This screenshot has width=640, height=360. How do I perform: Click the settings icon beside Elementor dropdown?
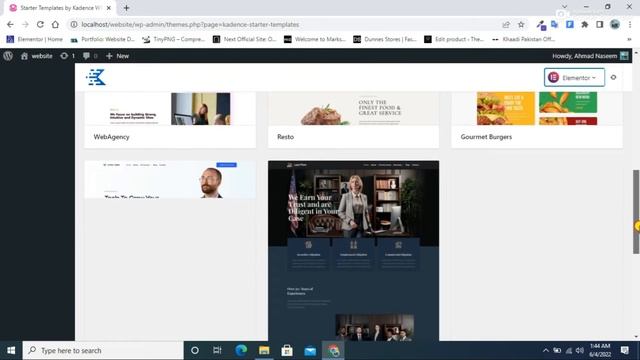[x=613, y=78]
